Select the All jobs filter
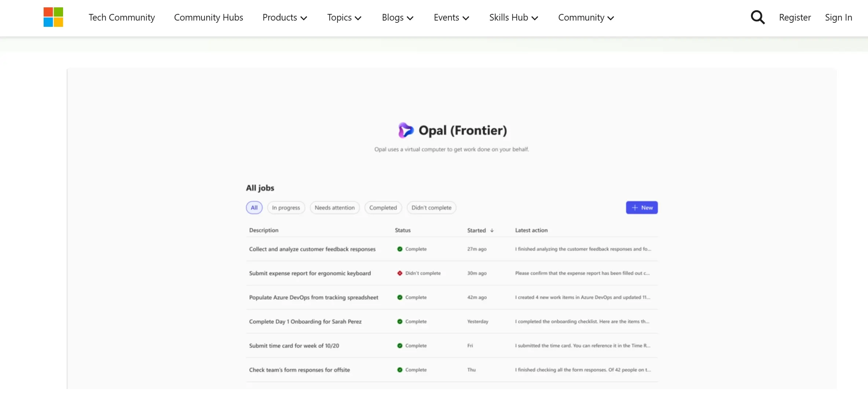Image resolution: width=868 pixels, height=410 pixels. coord(254,208)
